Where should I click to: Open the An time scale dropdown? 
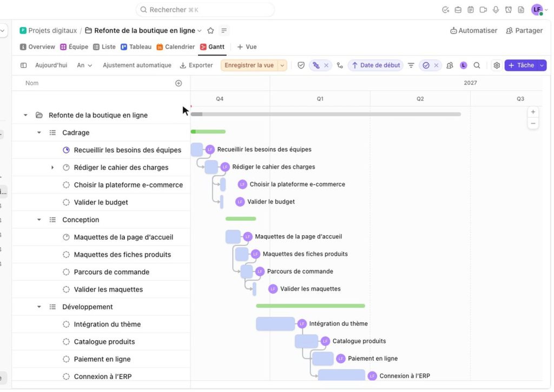pyautogui.click(x=85, y=65)
